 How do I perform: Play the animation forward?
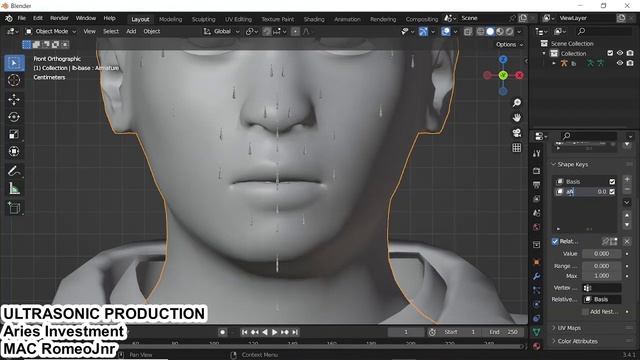pyautogui.click(x=275, y=332)
